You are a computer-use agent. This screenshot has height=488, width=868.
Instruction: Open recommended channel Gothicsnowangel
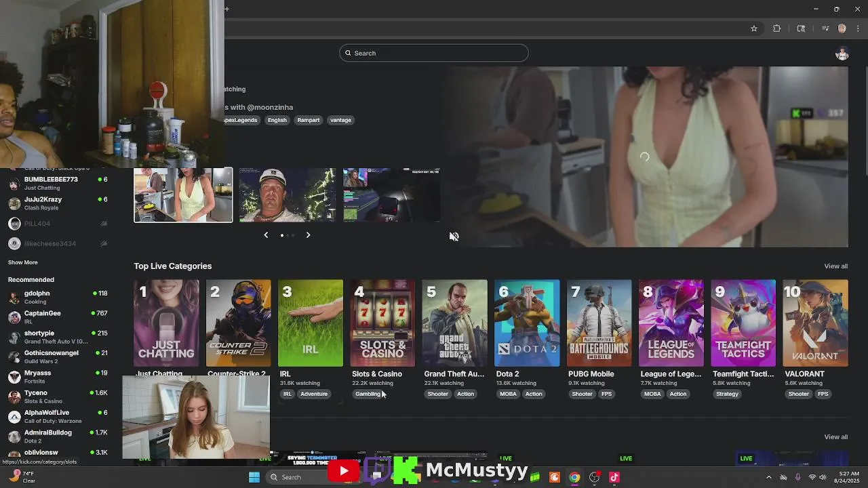(58, 357)
